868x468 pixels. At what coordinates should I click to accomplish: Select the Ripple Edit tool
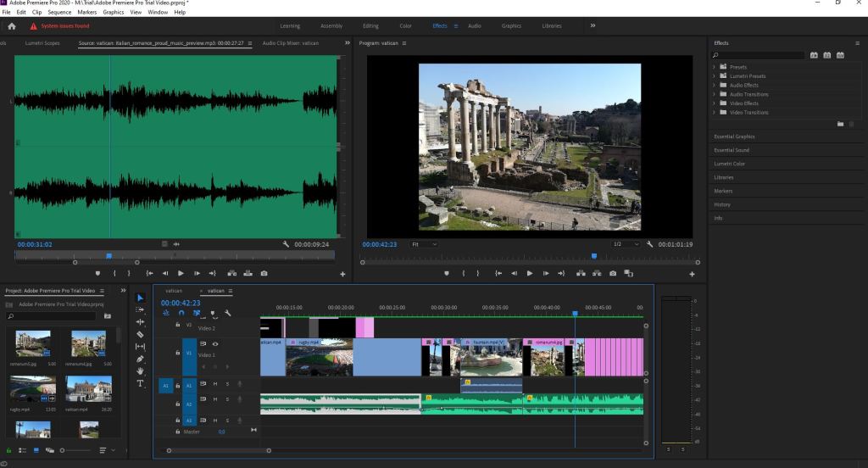141,322
